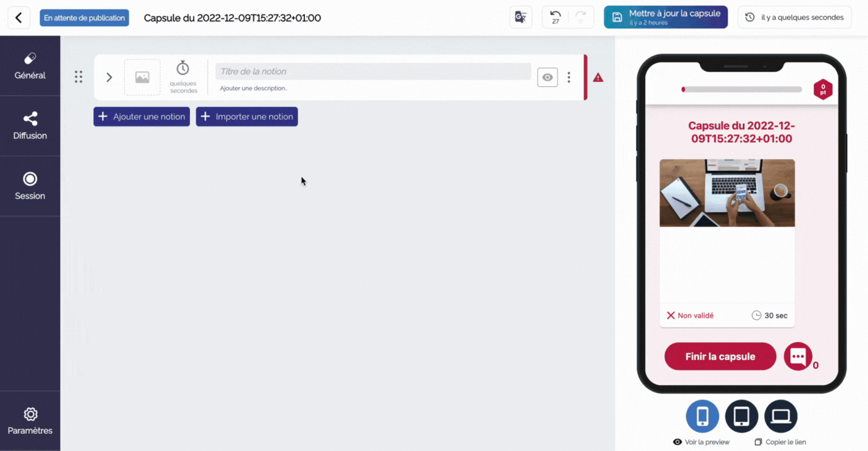Switch preview to smartphone view
The width and height of the screenshot is (868, 451).
tap(702, 416)
